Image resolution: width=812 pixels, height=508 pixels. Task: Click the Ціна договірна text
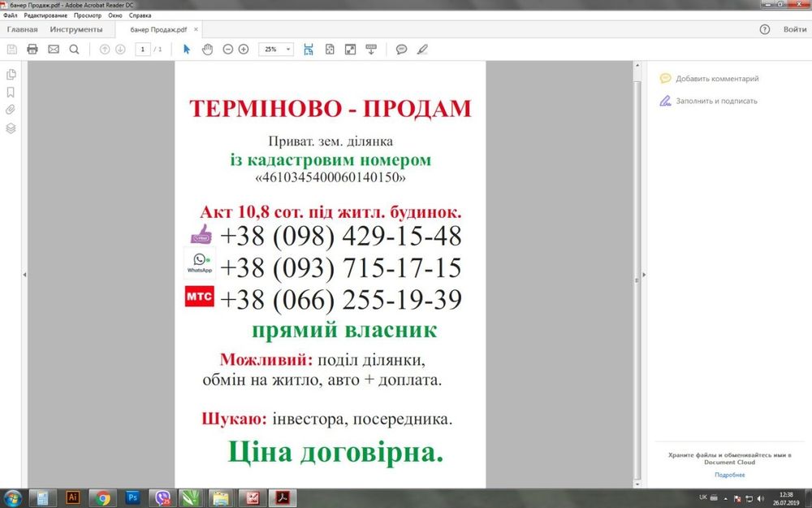pyautogui.click(x=335, y=453)
